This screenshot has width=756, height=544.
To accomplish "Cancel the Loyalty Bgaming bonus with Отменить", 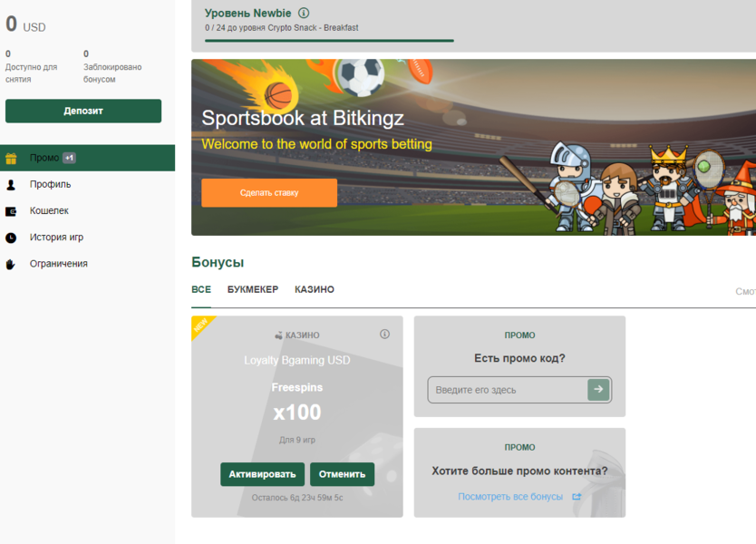I will (342, 474).
